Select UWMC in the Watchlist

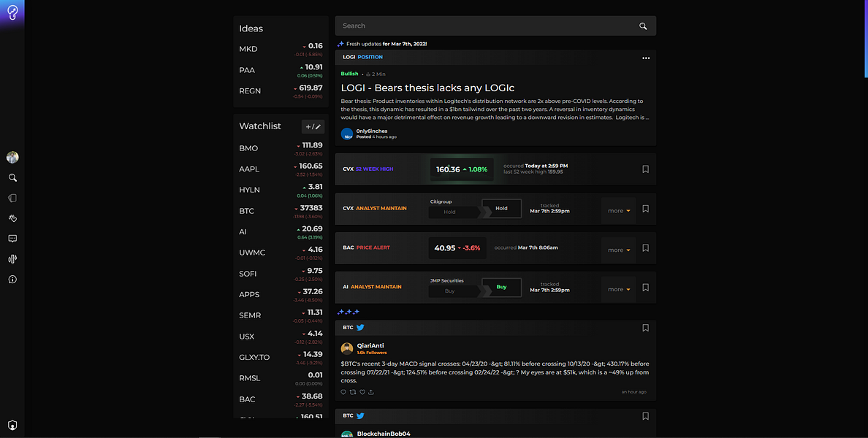click(x=281, y=253)
